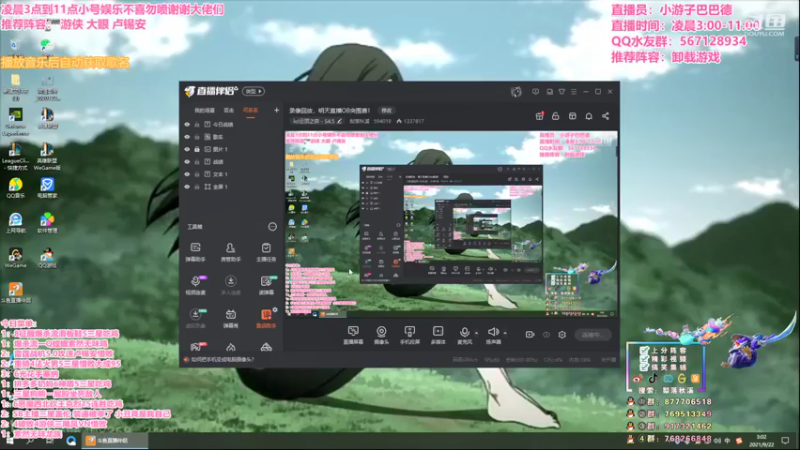The image size is (800, 450).
Task: Toggle visibility of 图片 1 source
Action: click(187, 149)
